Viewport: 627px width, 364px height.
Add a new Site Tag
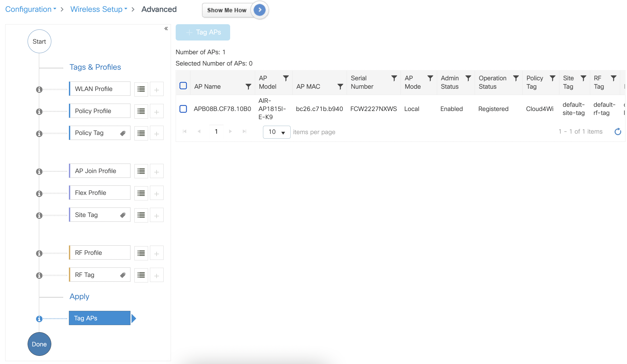pyautogui.click(x=157, y=215)
